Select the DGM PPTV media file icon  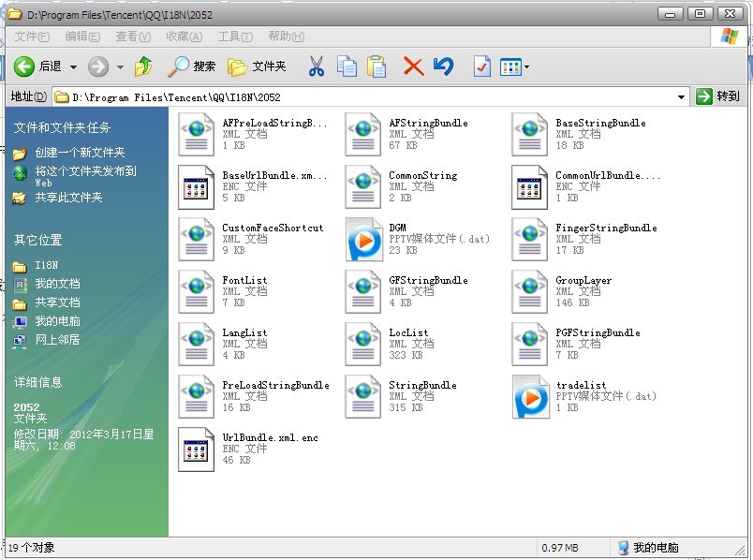364,239
